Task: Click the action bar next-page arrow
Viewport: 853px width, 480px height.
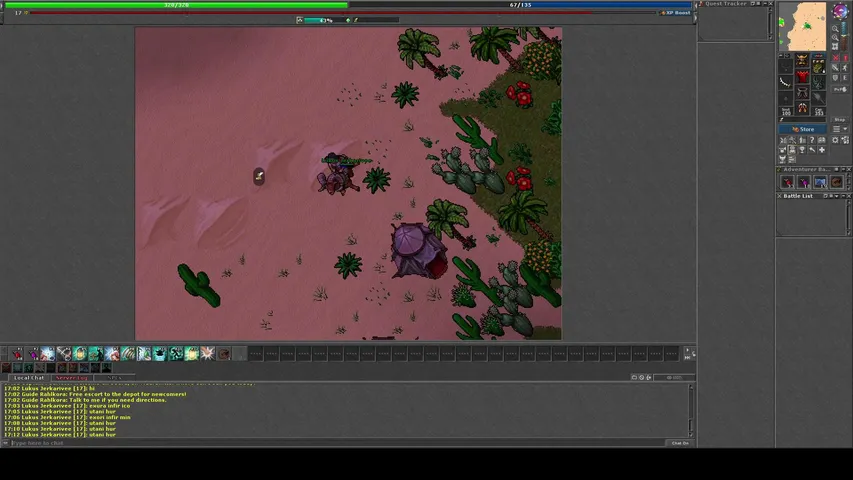Action: 687,350
